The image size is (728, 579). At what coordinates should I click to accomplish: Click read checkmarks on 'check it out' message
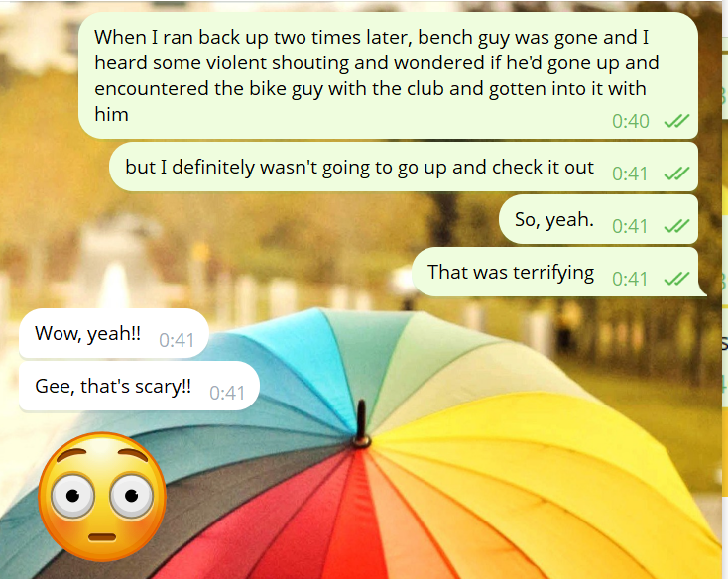tap(676, 174)
